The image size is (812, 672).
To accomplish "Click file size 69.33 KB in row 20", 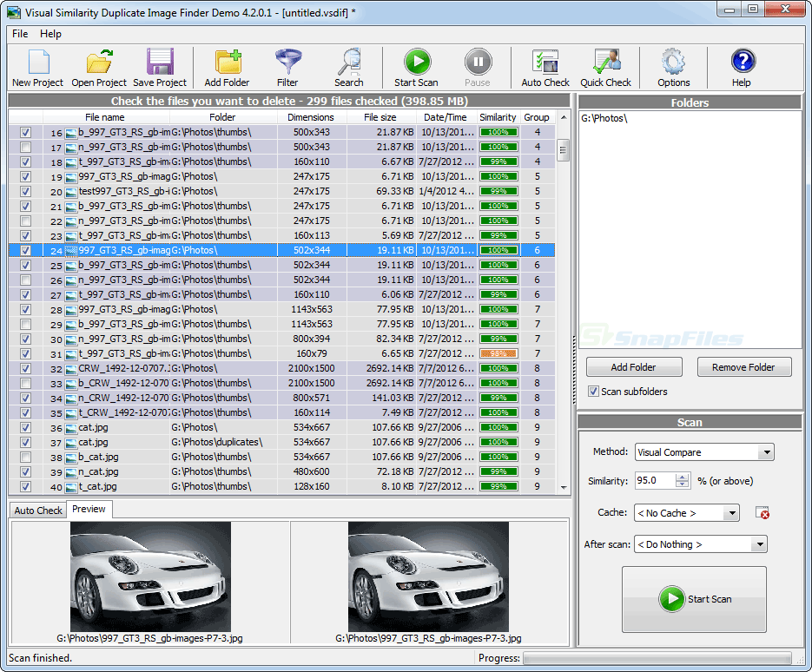I will tap(394, 192).
